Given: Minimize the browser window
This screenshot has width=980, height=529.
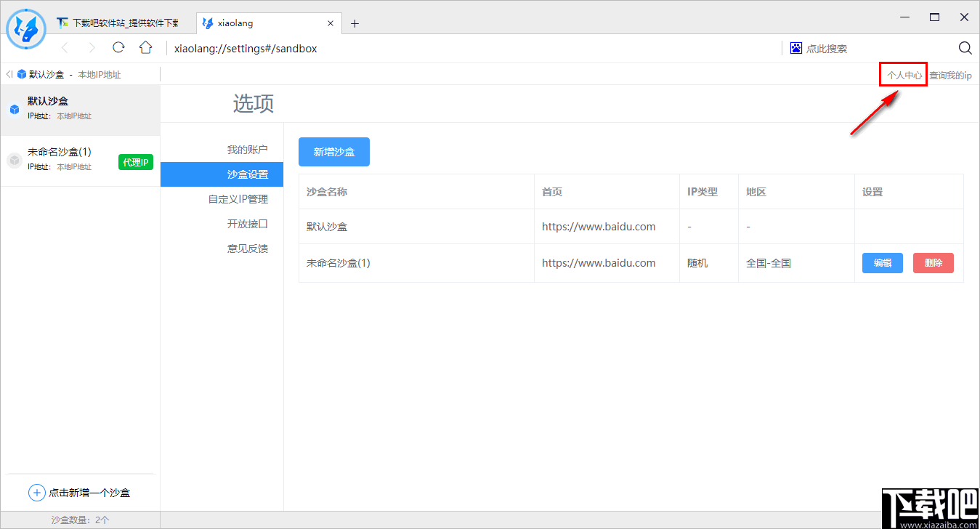Looking at the screenshot, I should 905,17.
